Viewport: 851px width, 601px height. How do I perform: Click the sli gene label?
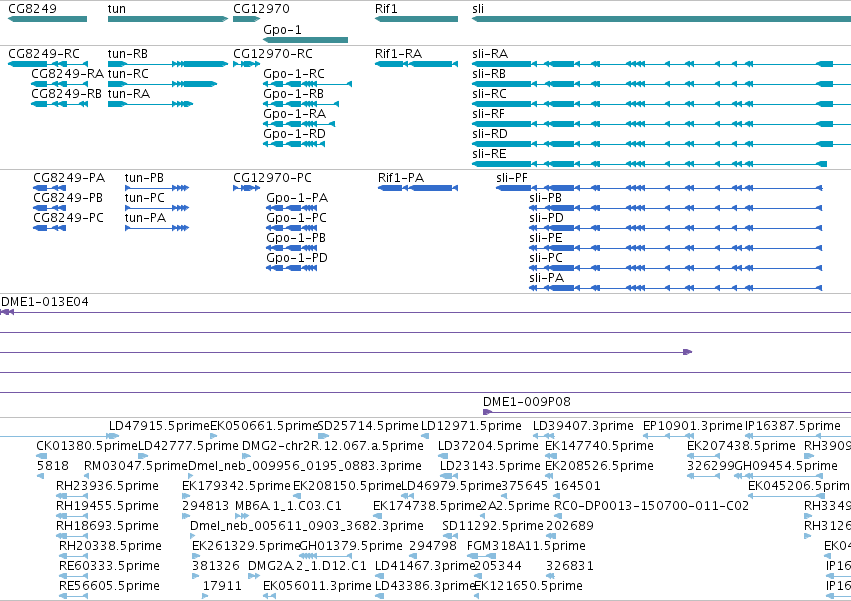478,9
